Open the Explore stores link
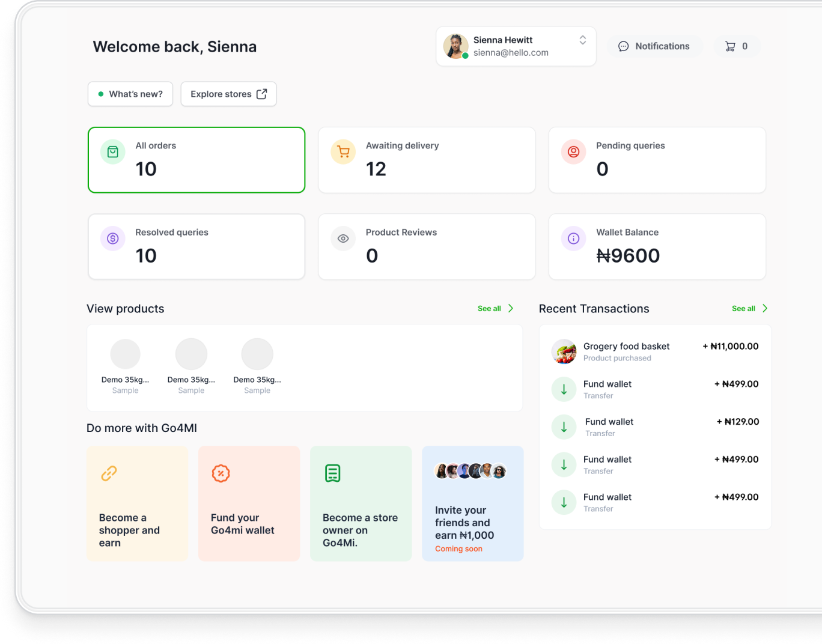822x644 pixels. click(x=228, y=94)
